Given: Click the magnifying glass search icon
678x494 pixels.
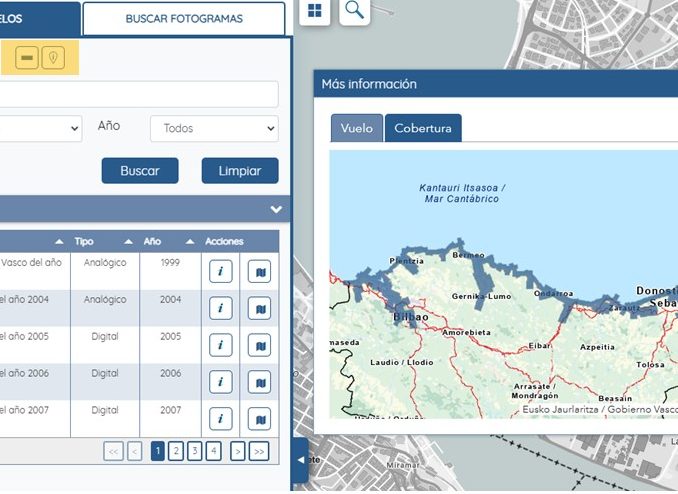Looking at the screenshot, I should point(355,10).
